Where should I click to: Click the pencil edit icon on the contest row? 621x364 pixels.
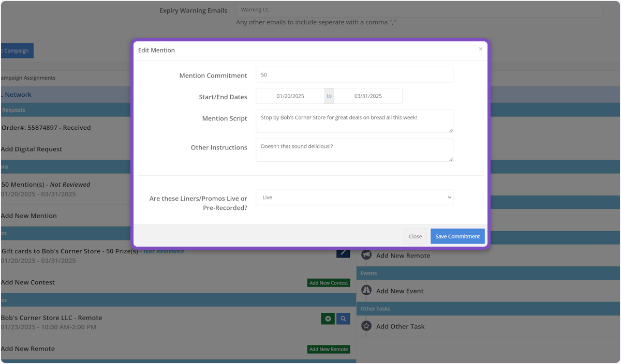(343, 253)
